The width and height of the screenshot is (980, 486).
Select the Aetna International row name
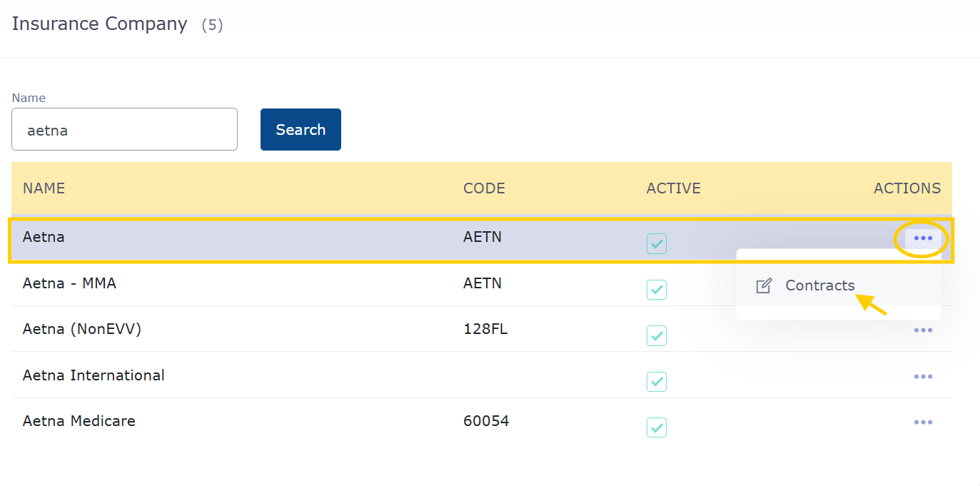94,375
